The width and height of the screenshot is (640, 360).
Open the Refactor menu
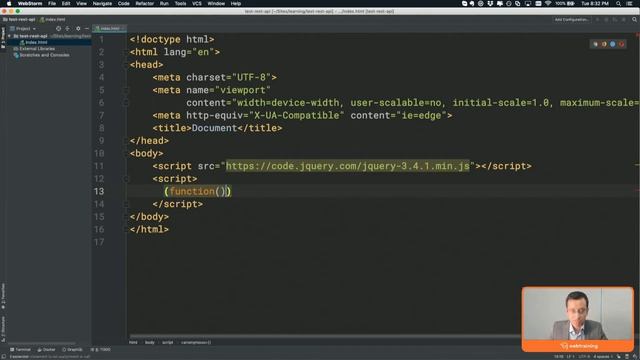tap(144, 3)
